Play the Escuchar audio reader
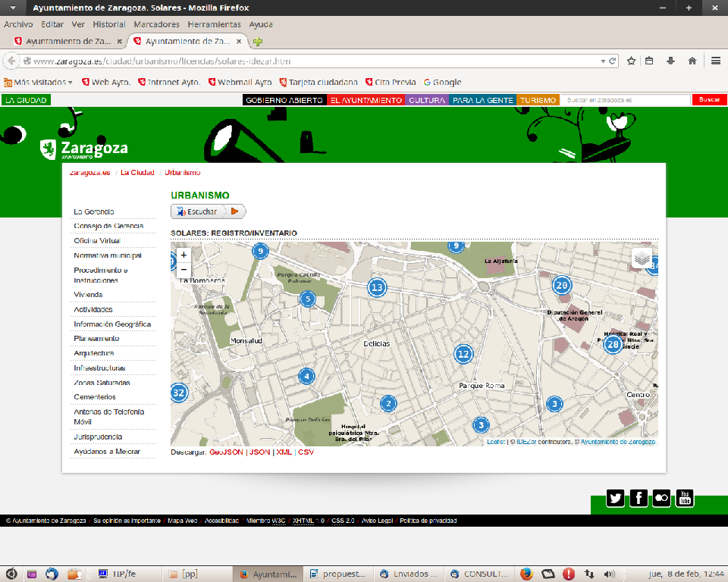This screenshot has height=582, width=728. [x=235, y=212]
